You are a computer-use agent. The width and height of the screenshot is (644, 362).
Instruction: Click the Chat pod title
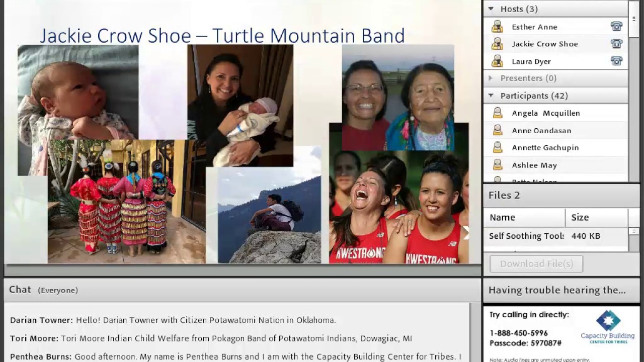coord(20,290)
